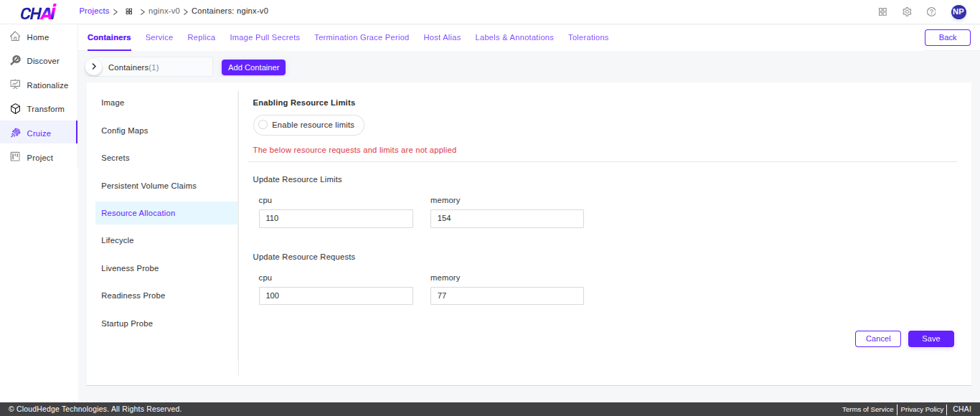
Task: Open Discover via its sidebar icon
Action: tap(15, 61)
